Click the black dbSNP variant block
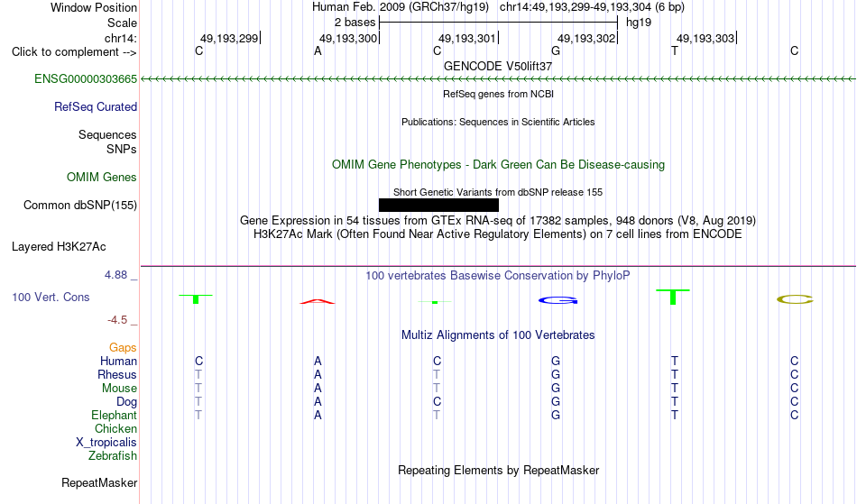The height and width of the screenshot is (504, 857). pos(438,206)
